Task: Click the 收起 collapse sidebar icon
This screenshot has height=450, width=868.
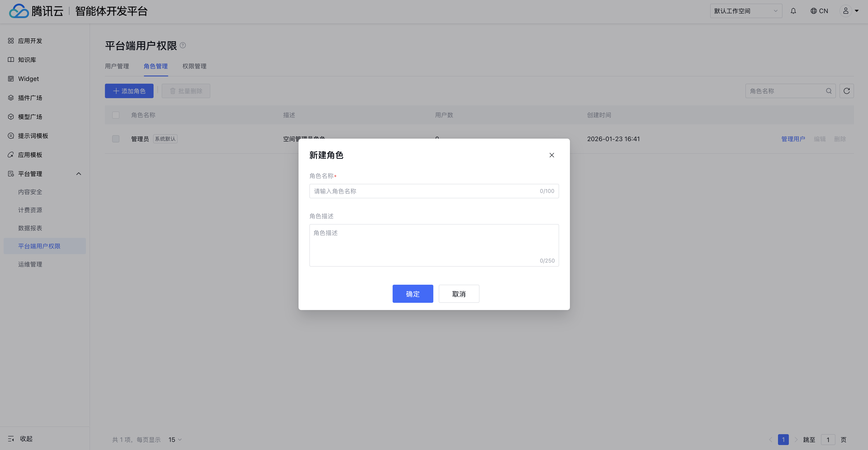Action: [x=11, y=438]
